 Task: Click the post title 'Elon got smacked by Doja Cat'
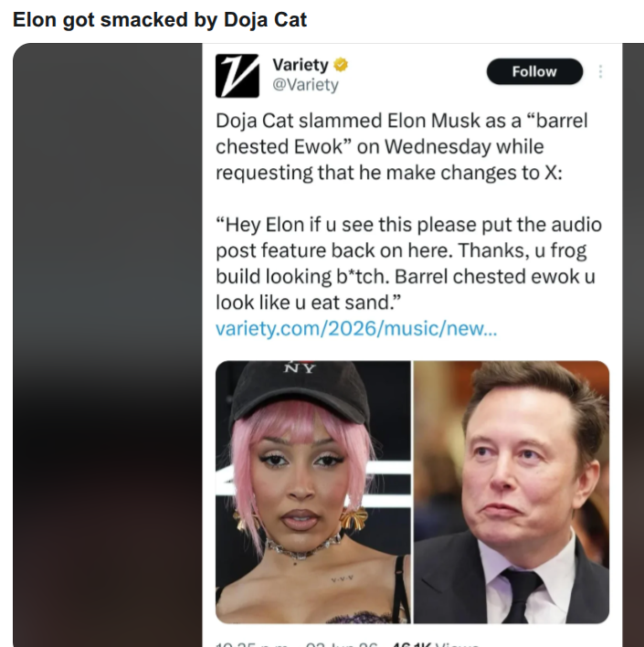coord(160,19)
